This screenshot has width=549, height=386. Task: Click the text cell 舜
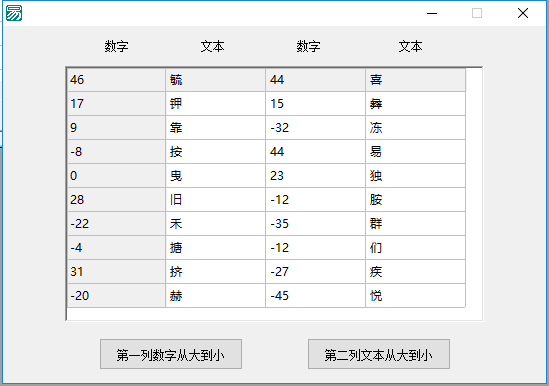point(416,104)
